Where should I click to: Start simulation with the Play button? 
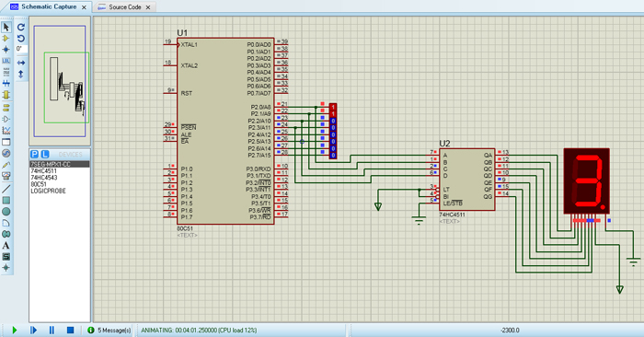15,330
